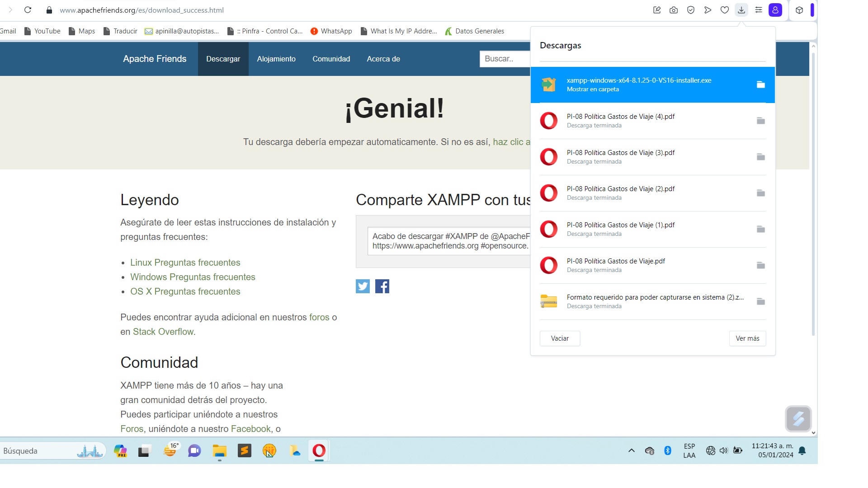Screen dimensions: 868x488
Task: Click the My Flow send arrow icon
Action: tap(708, 10)
